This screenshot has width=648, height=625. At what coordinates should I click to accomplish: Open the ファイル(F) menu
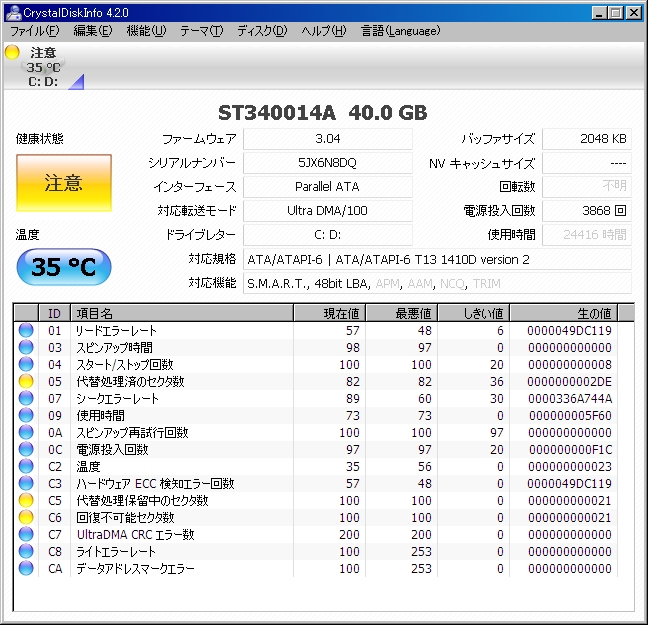(x=35, y=31)
